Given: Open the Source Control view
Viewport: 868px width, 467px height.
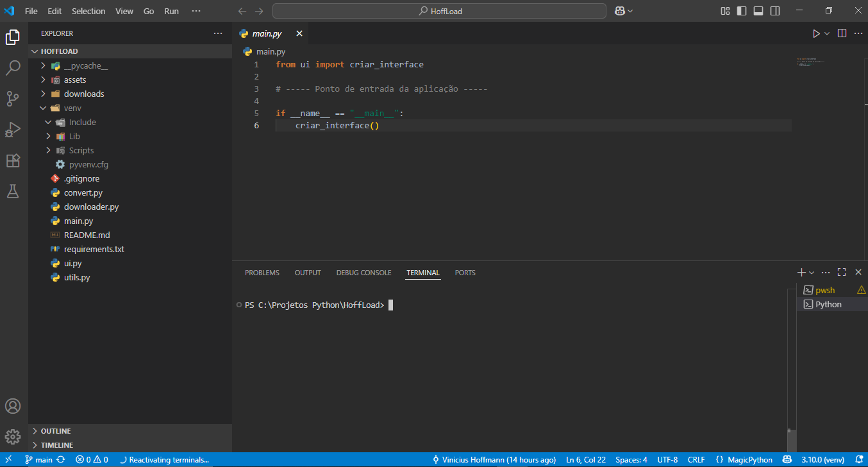Looking at the screenshot, I should (x=13, y=99).
